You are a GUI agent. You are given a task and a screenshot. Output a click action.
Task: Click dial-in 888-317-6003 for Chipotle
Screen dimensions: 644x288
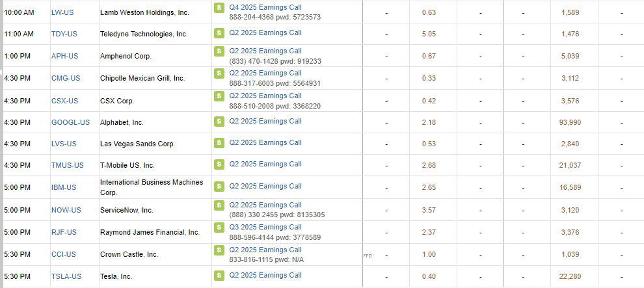[x=252, y=83]
